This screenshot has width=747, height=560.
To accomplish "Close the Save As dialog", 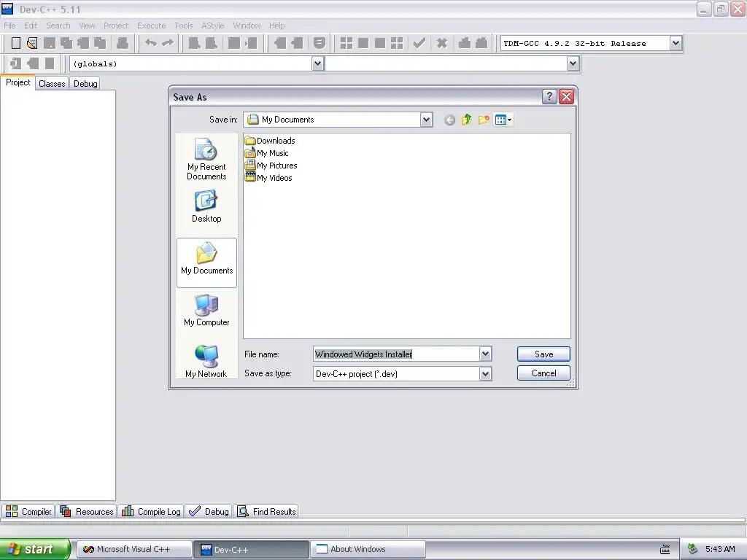I will tap(566, 97).
